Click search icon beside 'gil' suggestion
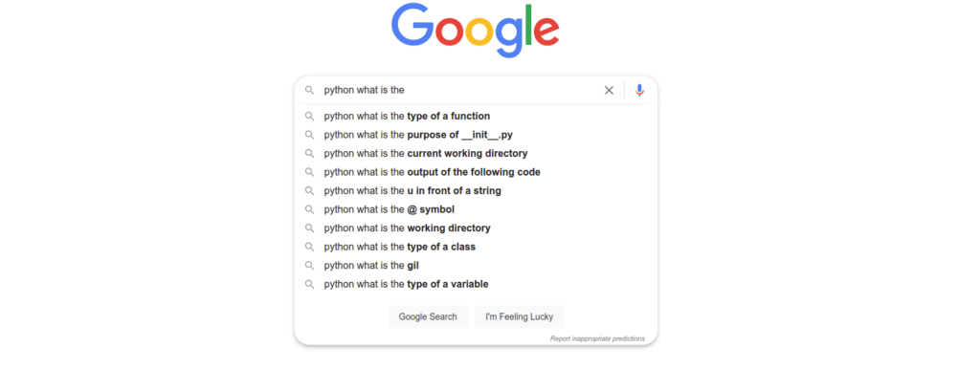The height and width of the screenshot is (369, 980). (309, 266)
